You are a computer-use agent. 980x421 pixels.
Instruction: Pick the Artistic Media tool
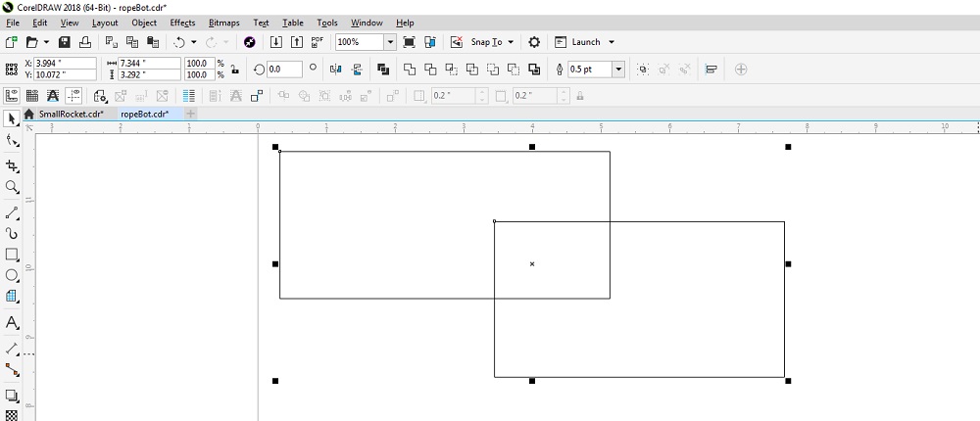(11, 234)
